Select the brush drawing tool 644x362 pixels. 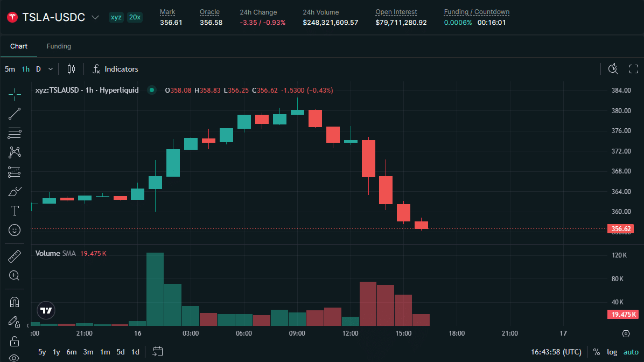15,191
